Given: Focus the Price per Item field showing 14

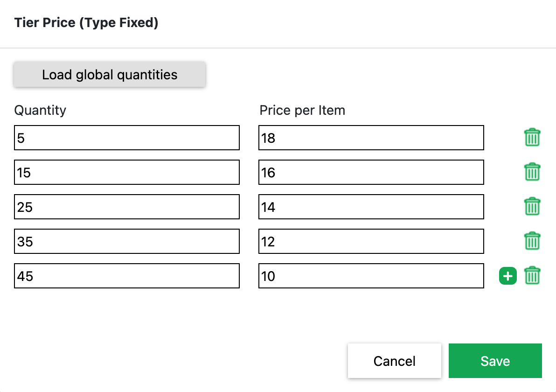Looking at the screenshot, I should [371, 207].
